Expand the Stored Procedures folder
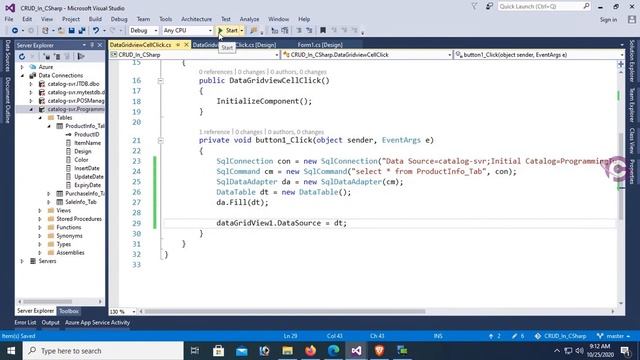 40,219
